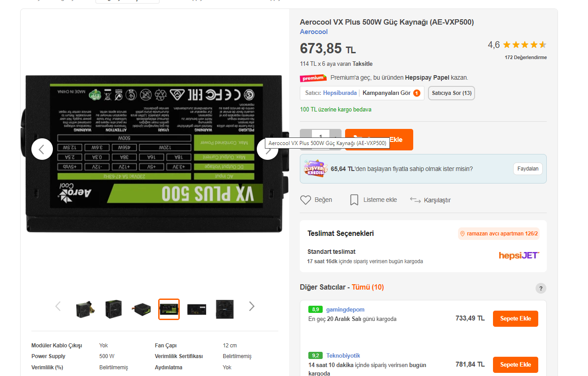Click the Teknobiyotik price 781,84 TL

pos(470,364)
